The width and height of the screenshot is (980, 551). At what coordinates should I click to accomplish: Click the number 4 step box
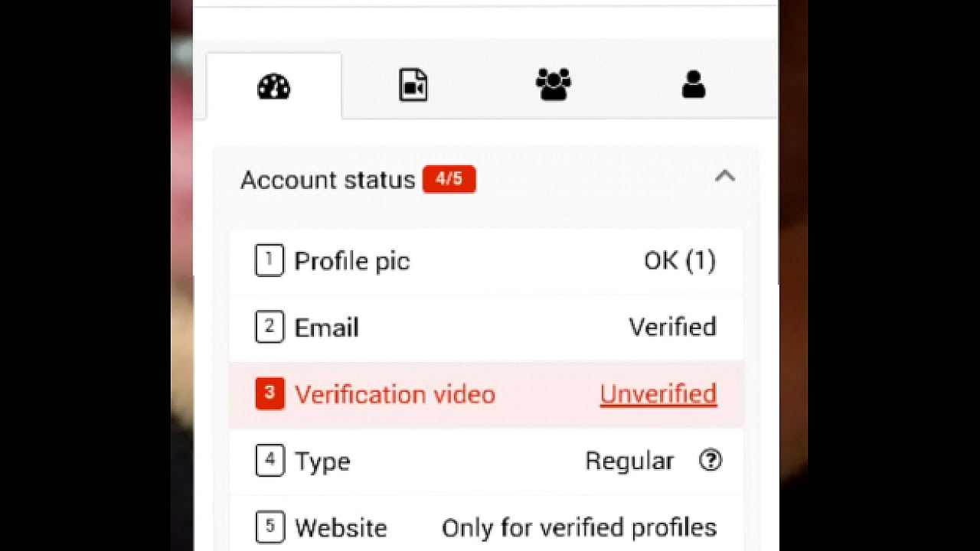click(269, 461)
